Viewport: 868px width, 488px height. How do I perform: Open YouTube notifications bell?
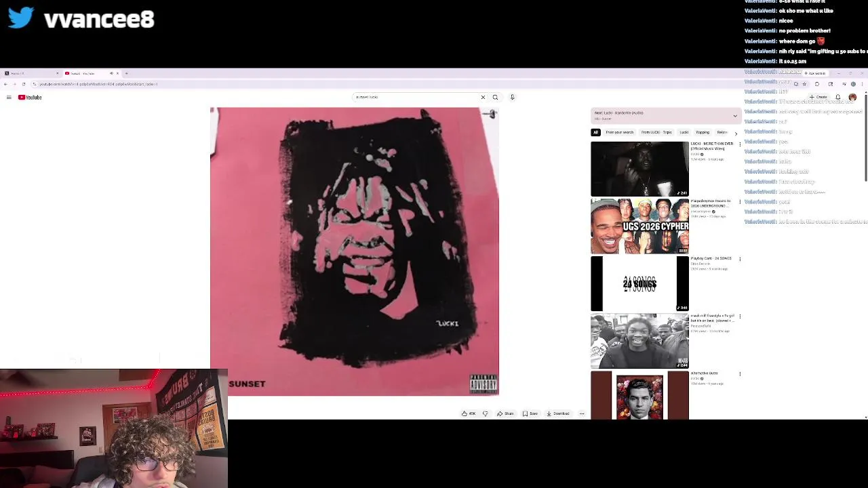click(838, 97)
